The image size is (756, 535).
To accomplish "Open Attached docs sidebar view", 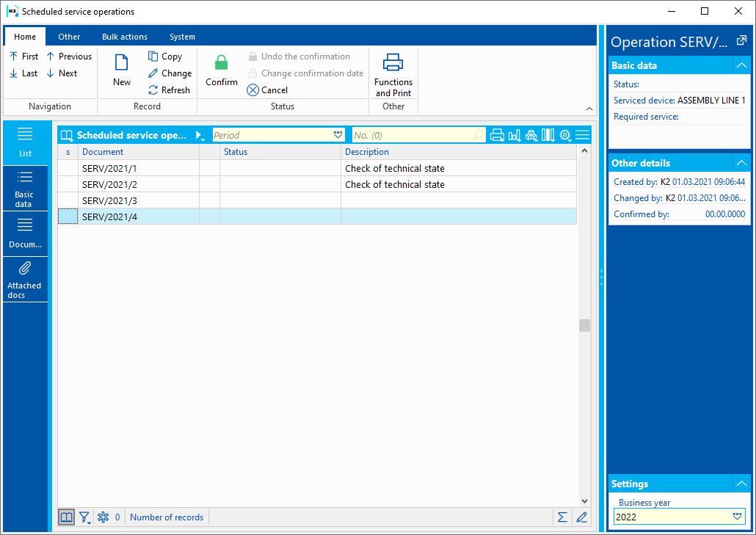I will [x=25, y=280].
